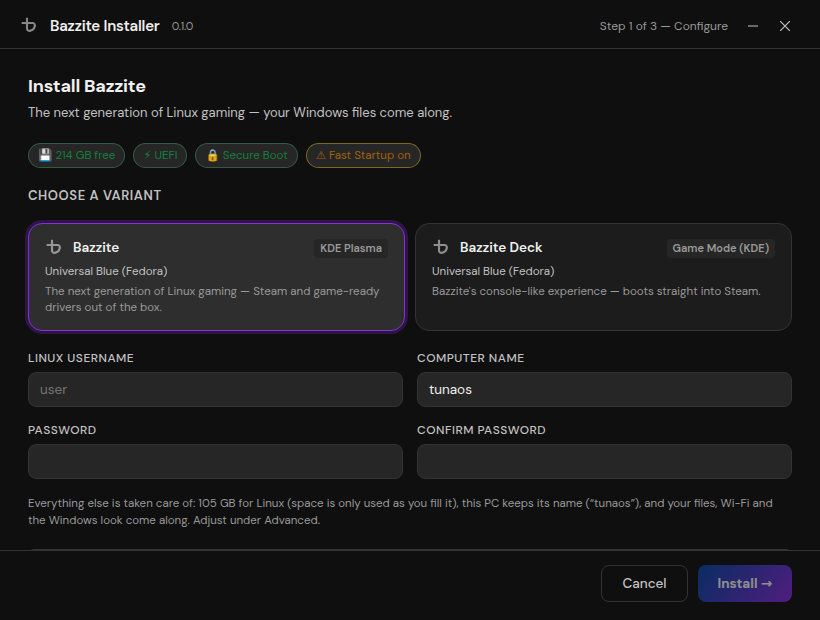The height and width of the screenshot is (620, 820).
Task: Click the Computer Name field with tunaos
Action: pos(604,389)
